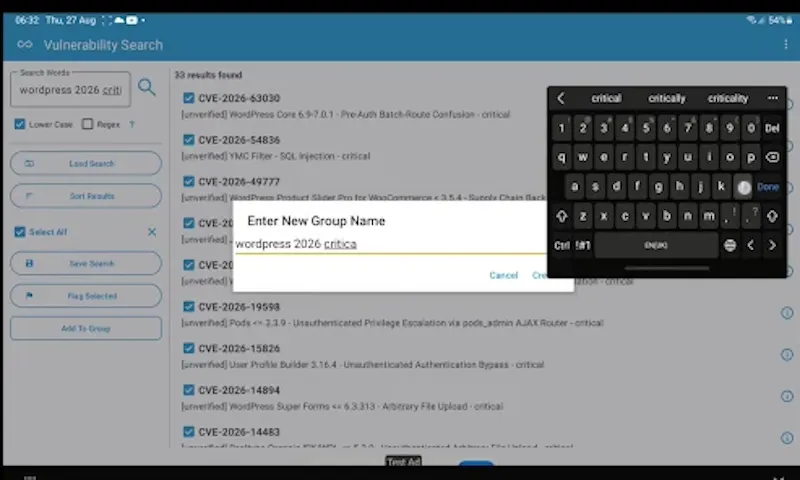Choose the 'criticality' suggestion
Screen dimensions: 800x480
728,98
